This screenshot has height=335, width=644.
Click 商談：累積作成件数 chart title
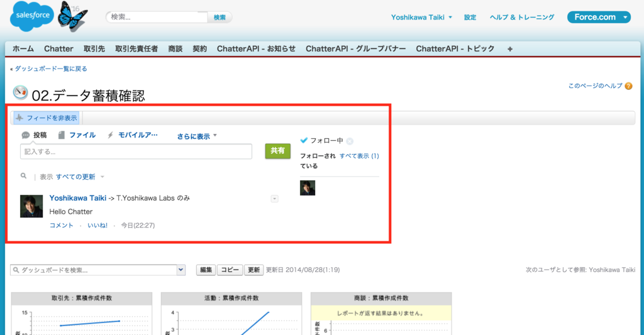point(381,298)
